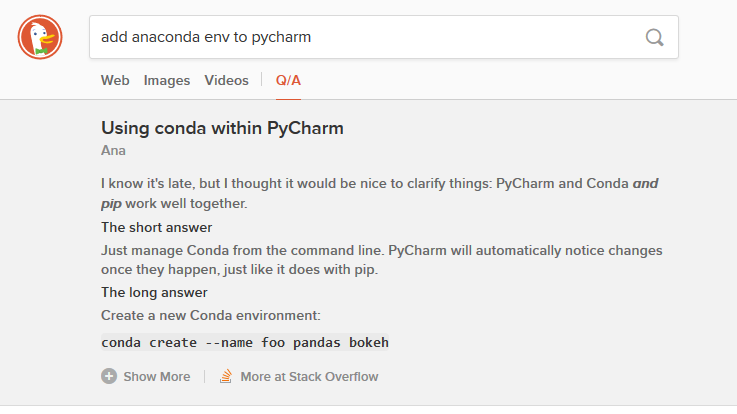This screenshot has height=414, width=737.
Task: Select the Q/A tab
Action: coord(288,81)
